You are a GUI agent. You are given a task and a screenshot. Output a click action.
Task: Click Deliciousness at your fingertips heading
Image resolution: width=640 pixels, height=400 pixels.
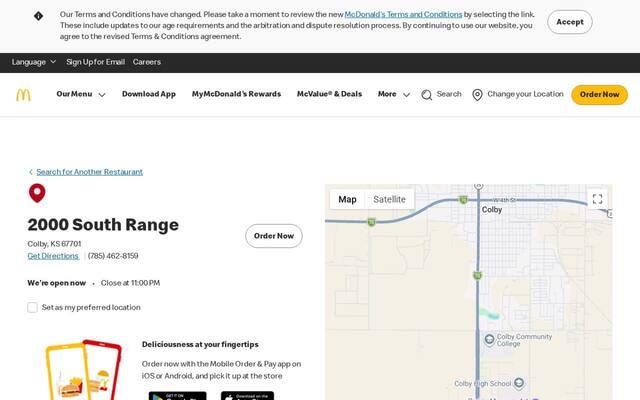(x=200, y=344)
